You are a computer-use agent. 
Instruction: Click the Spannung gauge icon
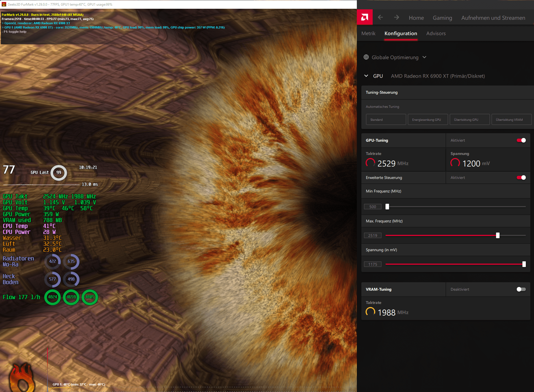coord(455,163)
